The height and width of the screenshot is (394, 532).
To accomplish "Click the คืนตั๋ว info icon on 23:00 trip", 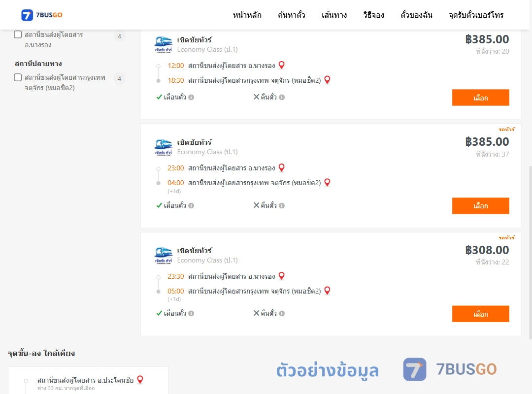I will coord(282,206).
